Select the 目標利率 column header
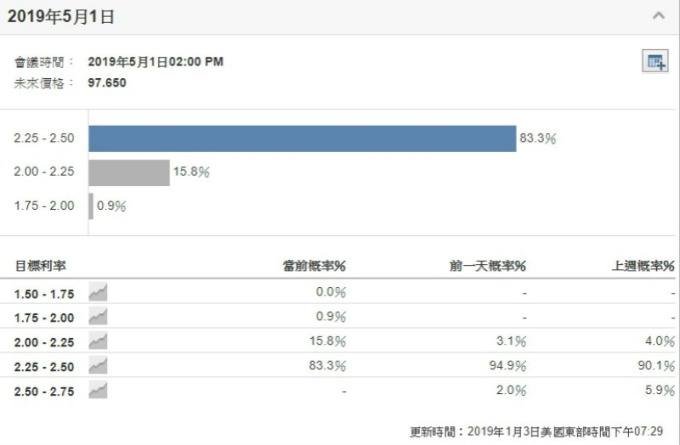This screenshot has height=445, width=680. [x=40, y=265]
